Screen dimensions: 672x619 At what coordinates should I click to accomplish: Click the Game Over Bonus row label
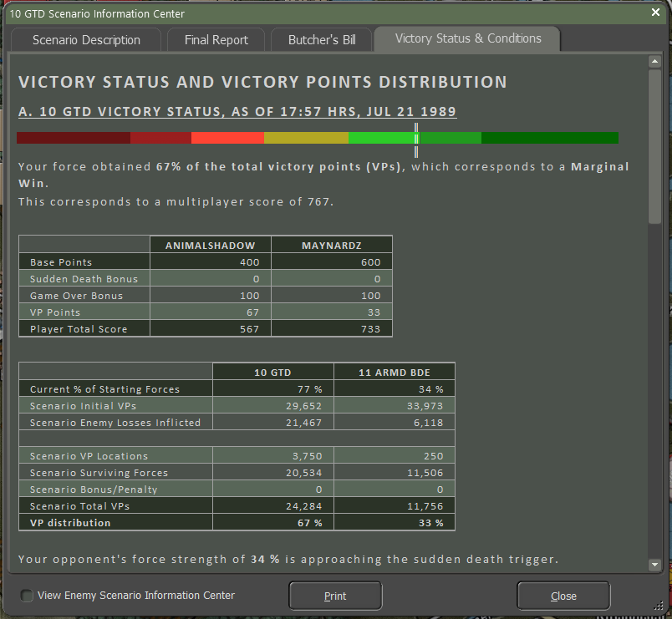point(76,296)
